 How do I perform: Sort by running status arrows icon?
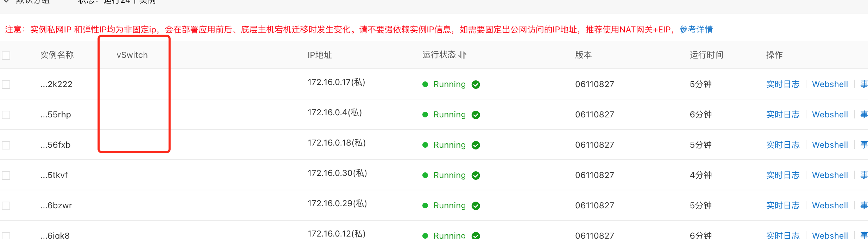463,55
